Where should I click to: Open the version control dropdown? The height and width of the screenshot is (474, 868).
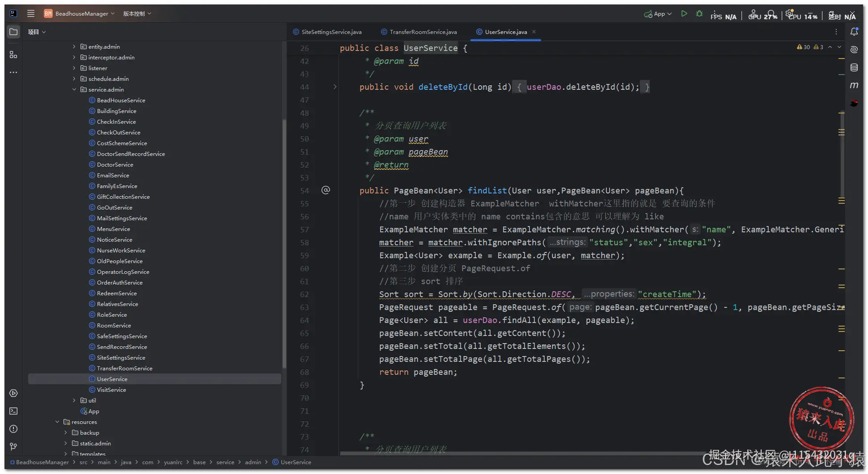tap(137, 13)
